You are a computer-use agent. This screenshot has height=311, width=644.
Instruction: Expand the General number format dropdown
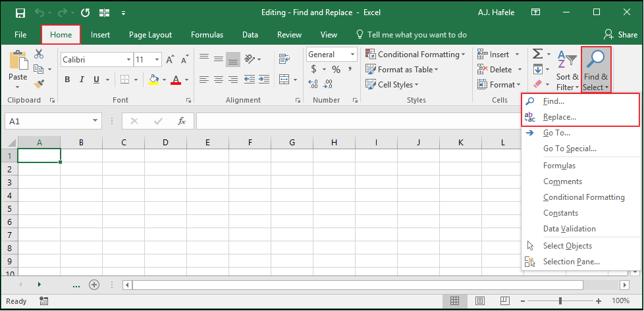click(352, 54)
